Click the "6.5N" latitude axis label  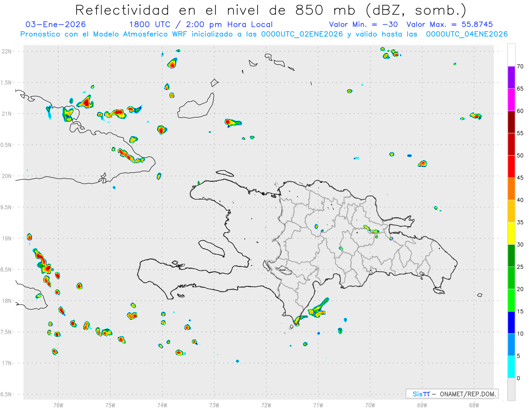point(6,395)
